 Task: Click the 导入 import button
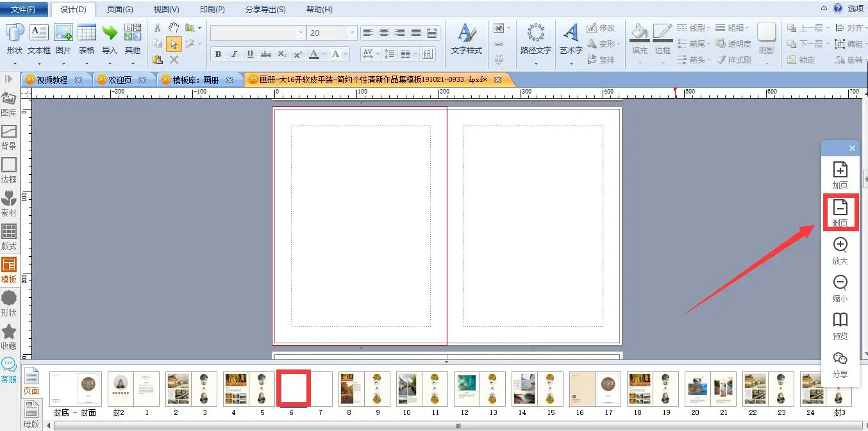[110, 39]
